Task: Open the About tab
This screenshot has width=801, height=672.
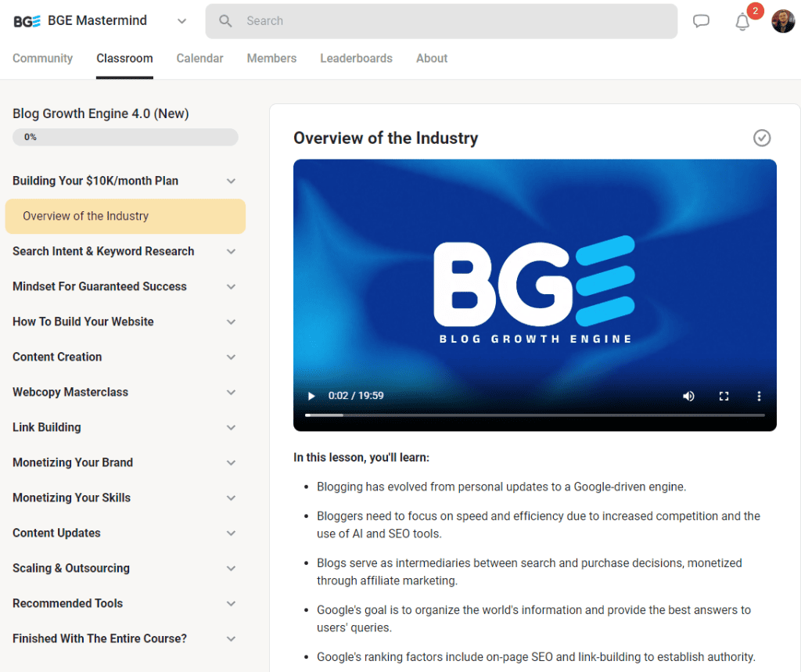Action: pyautogui.click(x=432, y=58)
